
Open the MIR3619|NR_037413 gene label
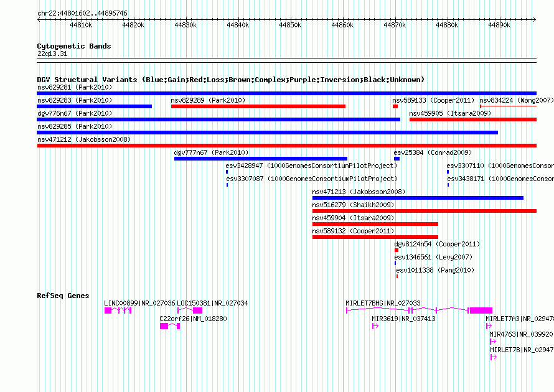click(403, 319)
